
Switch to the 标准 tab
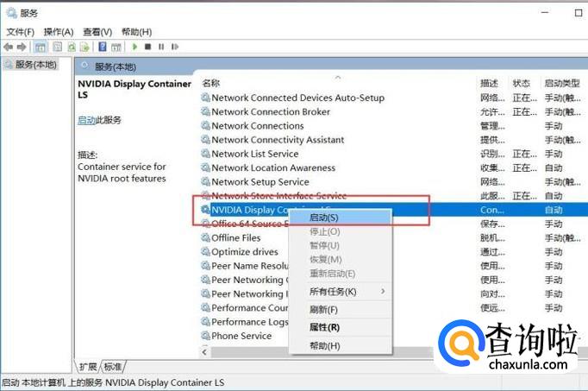coord(112,367)
